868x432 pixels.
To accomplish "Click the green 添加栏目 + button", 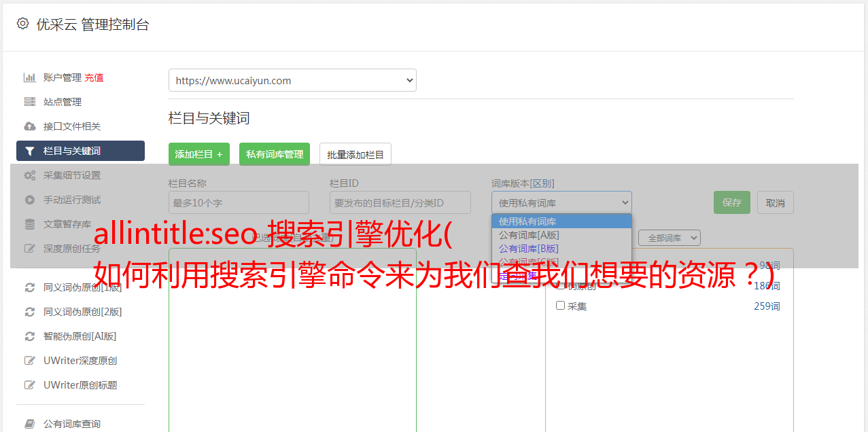I will point(199,154).
